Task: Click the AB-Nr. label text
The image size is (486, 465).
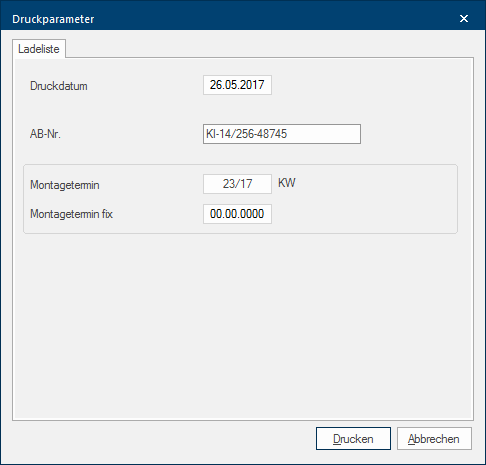Action: coord(45,134)
